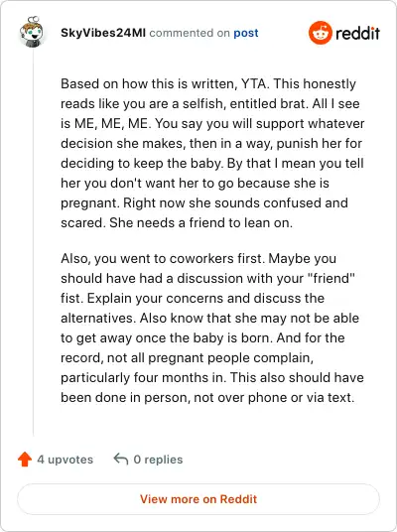The width and height of the screenshot is (397, 532).
Task: Click the "0 replies" count label
Action: (158, 460)
